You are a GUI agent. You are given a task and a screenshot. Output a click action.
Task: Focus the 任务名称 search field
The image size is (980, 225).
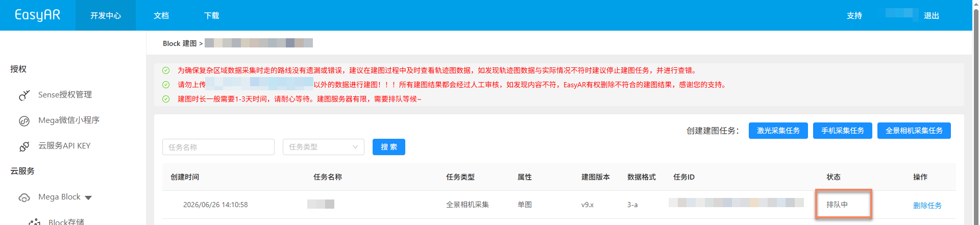coord(218,147)
